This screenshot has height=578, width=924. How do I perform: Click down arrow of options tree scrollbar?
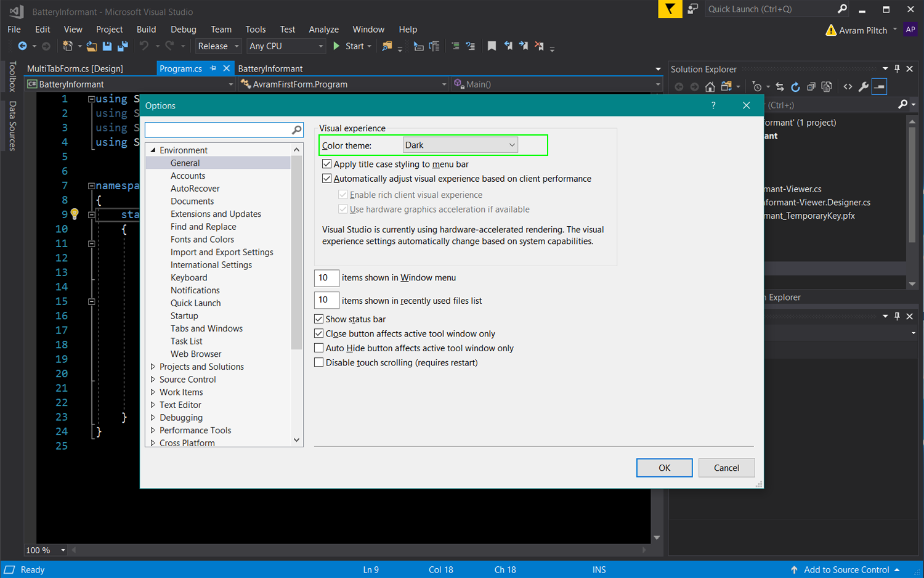pos(297,440)
